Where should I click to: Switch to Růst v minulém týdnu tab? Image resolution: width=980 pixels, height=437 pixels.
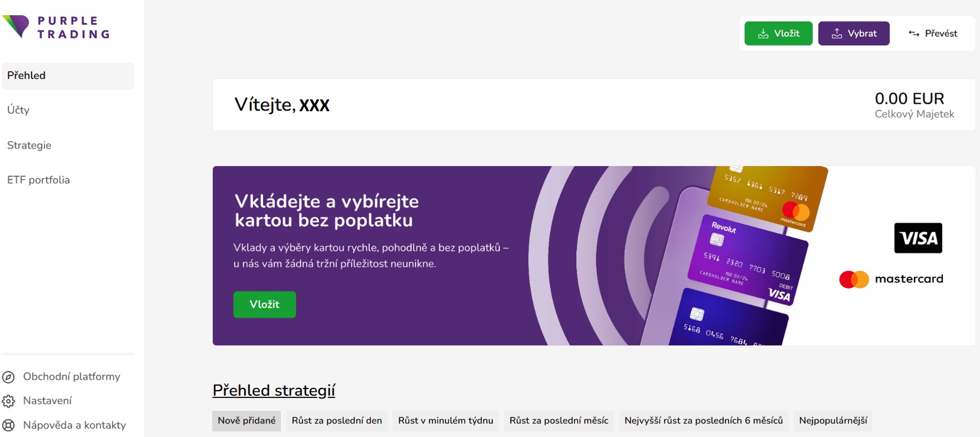(x=446, y=421)
